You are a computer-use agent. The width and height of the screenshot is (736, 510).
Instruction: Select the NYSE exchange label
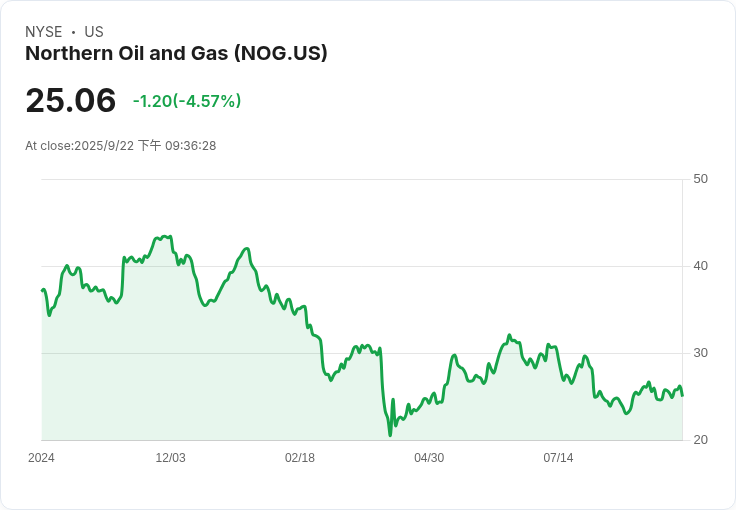pyautogui.click(x=44, y=32)
